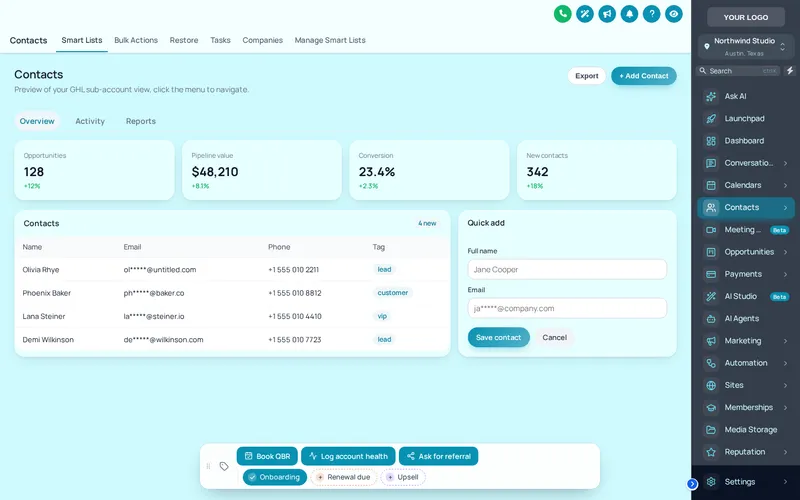Open Meeting beta item in sidebar
800x500 pixels.
pos(746,230)
